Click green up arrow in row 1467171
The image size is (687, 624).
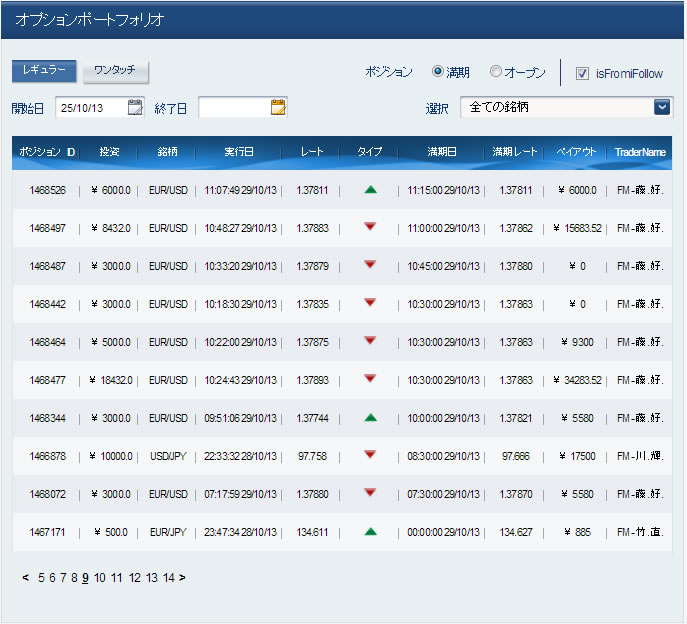coord(371,532)
